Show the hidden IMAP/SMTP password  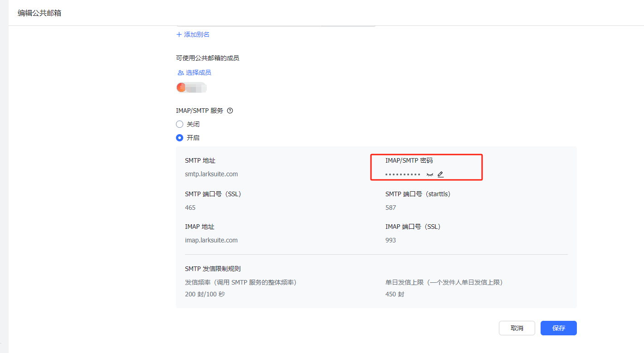(430, 174)
